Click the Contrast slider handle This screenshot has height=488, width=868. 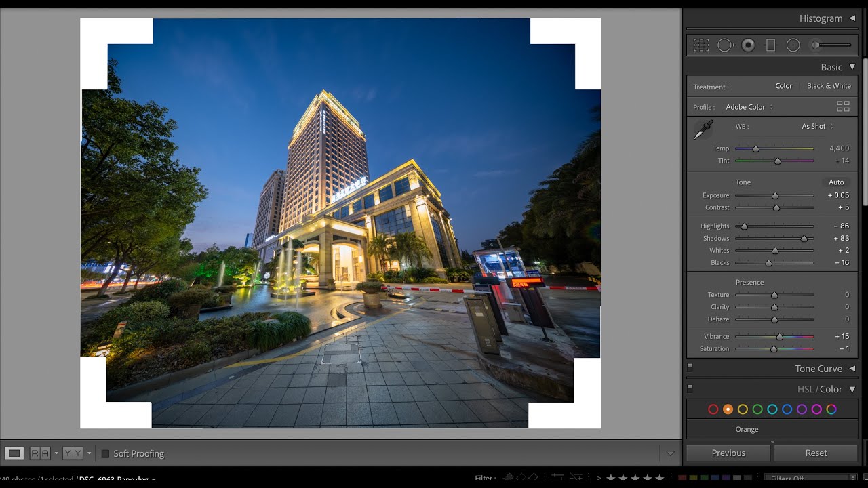pos(776,208)
